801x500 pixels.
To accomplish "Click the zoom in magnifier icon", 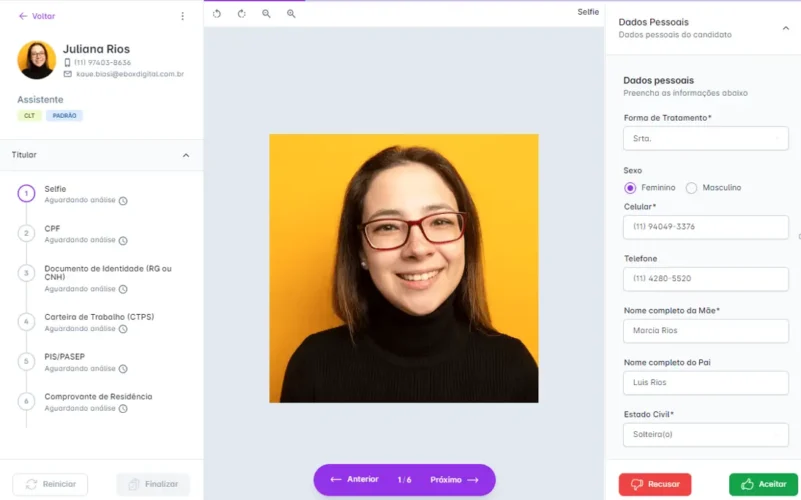I will tap(291, 14).
